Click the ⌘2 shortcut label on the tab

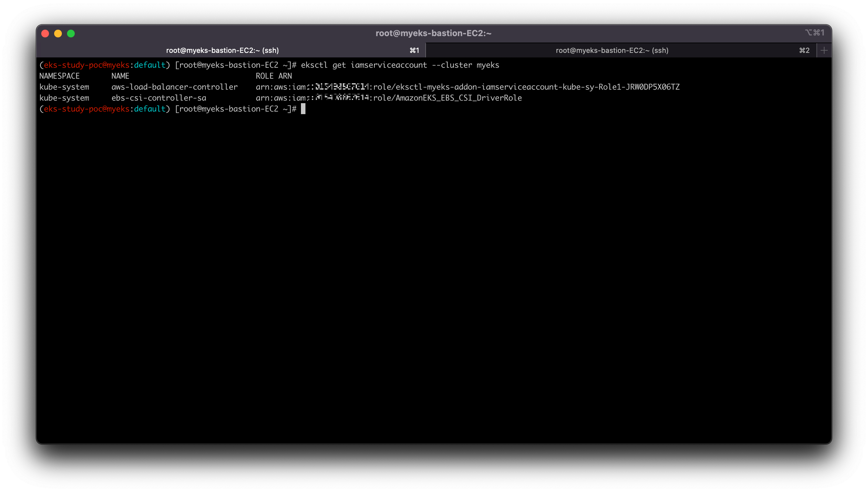coord(804,50)
